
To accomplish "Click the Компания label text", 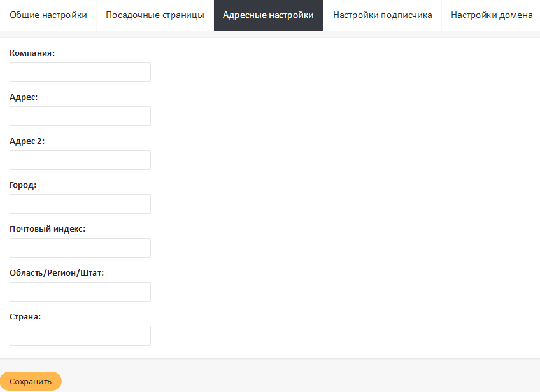I will pos(32,53).
